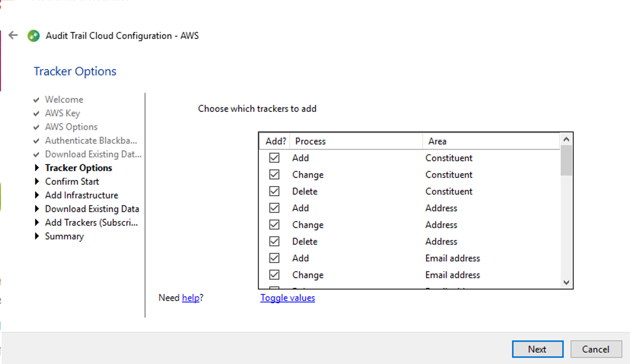Screen dimensions: 630x364
Task: Click the Add Infrastructure step arrow
Action: click(x=37, y=195)
